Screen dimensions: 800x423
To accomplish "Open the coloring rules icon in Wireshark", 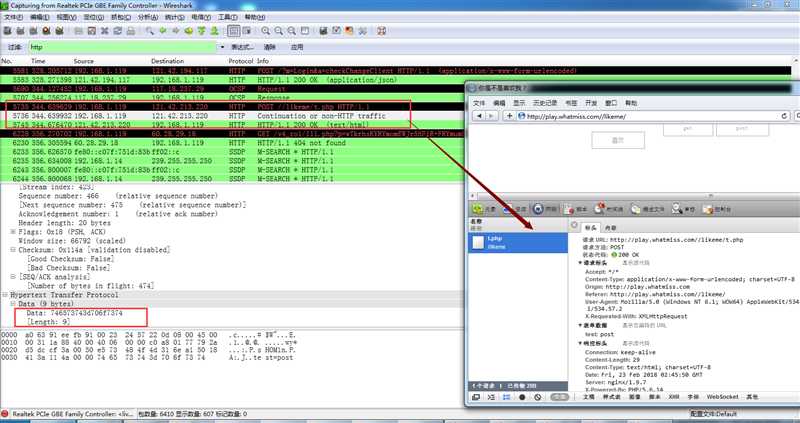I will pos(349,31).
